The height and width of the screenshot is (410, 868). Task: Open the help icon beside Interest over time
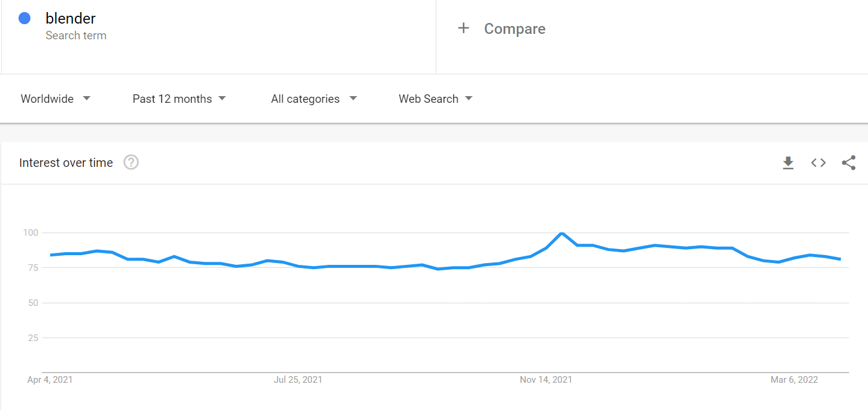pyautogui.click(x=131, y=162)
